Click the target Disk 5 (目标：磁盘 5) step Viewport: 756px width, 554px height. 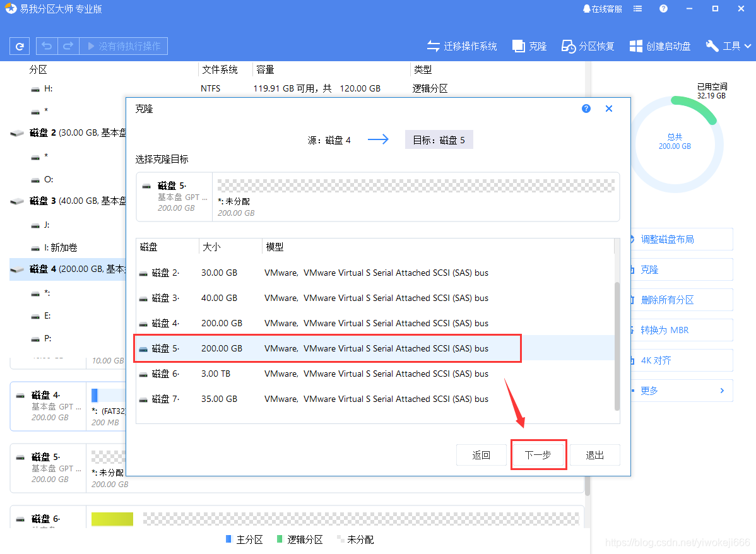point(439,140)
